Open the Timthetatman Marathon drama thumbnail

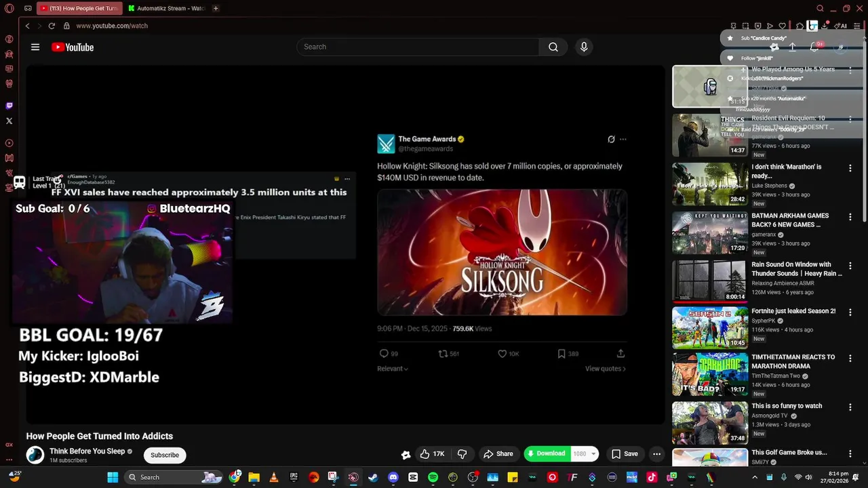[x=710, y=374]
